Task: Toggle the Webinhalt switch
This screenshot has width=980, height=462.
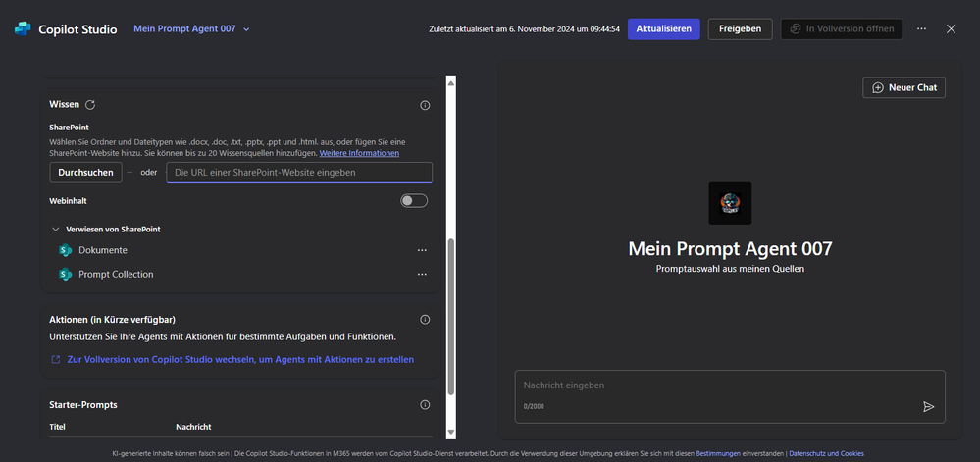Action: [414, 201]
